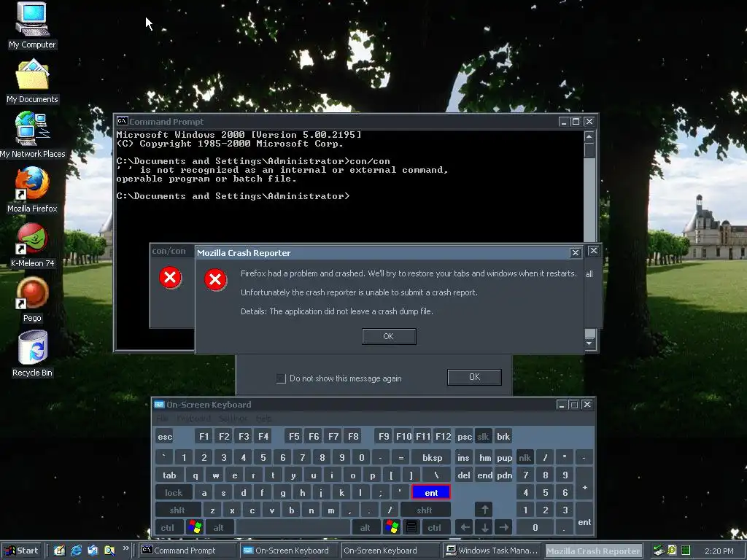This screenshot has width=747, height=560.
Task: Click the down arrow key on the On-Screen Keyboard
Action: click(x=484, y=528)
